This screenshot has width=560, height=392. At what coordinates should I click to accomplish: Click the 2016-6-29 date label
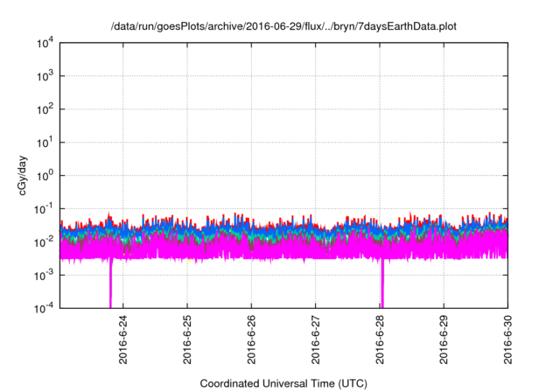click(x=444, y=339)
